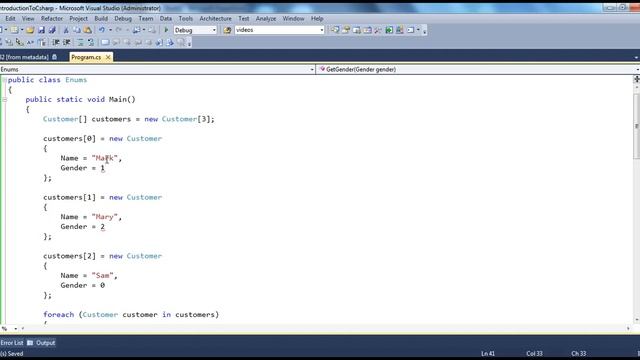Viewport: 640px width, 360px height.
Task: Click the Add New Item toolbar icon
Action: [x=14, y=30]
